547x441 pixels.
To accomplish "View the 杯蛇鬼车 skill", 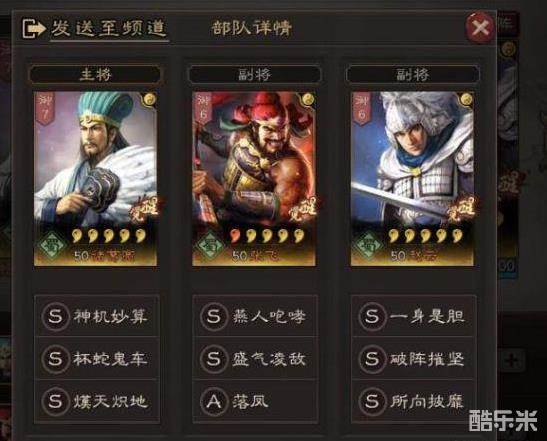I will point(97,359).
